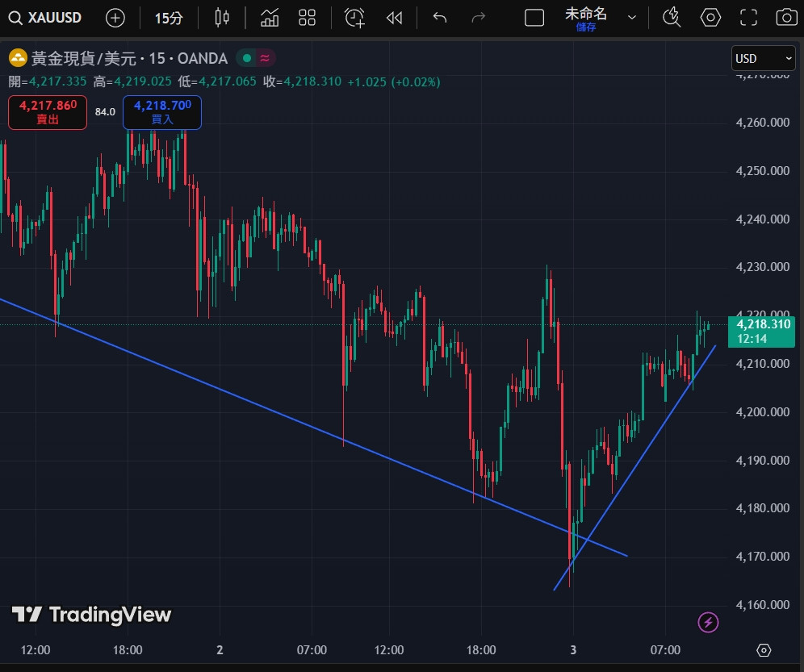Start bar replay mode
The image size is (804, 672).
tap(394, 19)
